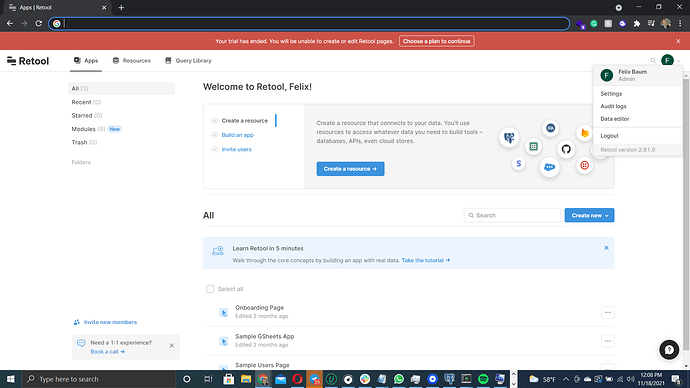
Task: Go back in browser
Action: [10, 23]
